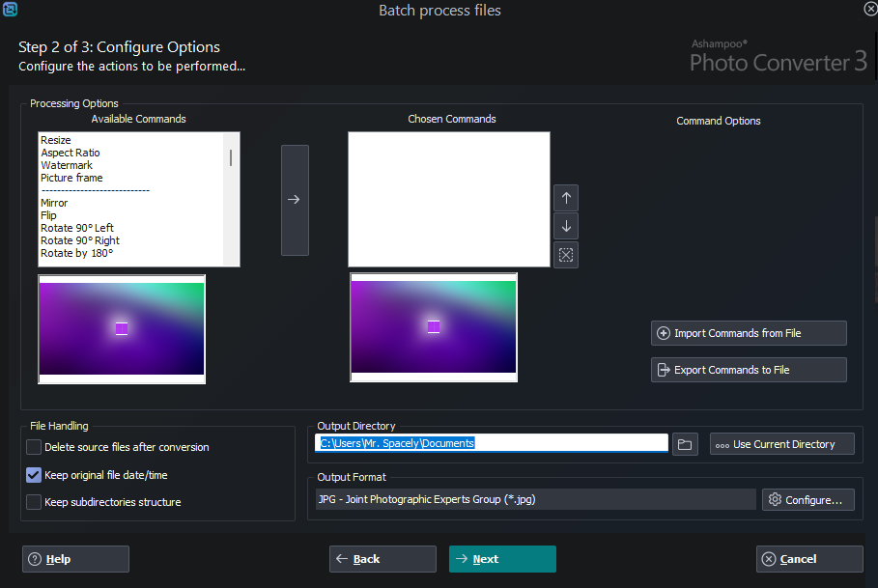Open output format Configure settings
The width and height of the screenshot is (878, 588).
[x=808, y=499]
